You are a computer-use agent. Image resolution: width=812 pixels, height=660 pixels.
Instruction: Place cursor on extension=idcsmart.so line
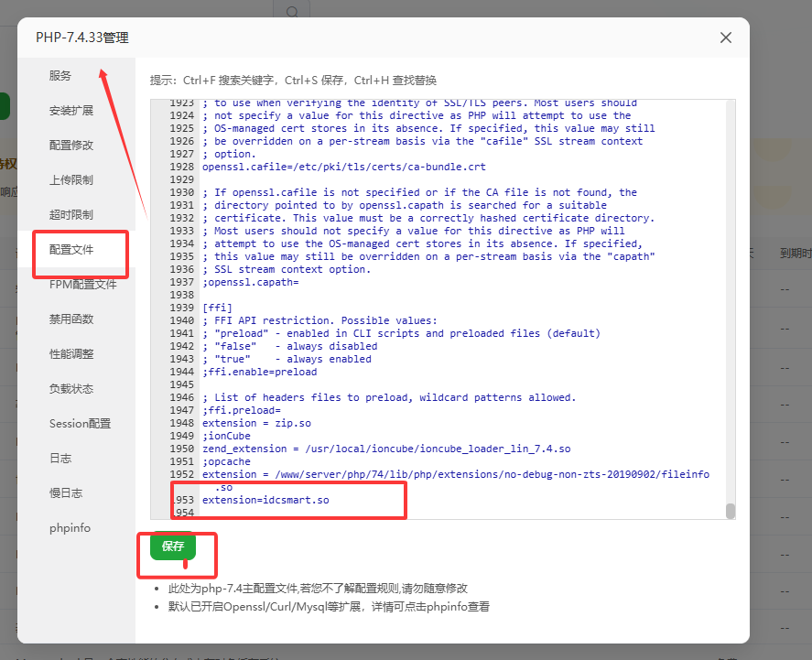[265, 501]
